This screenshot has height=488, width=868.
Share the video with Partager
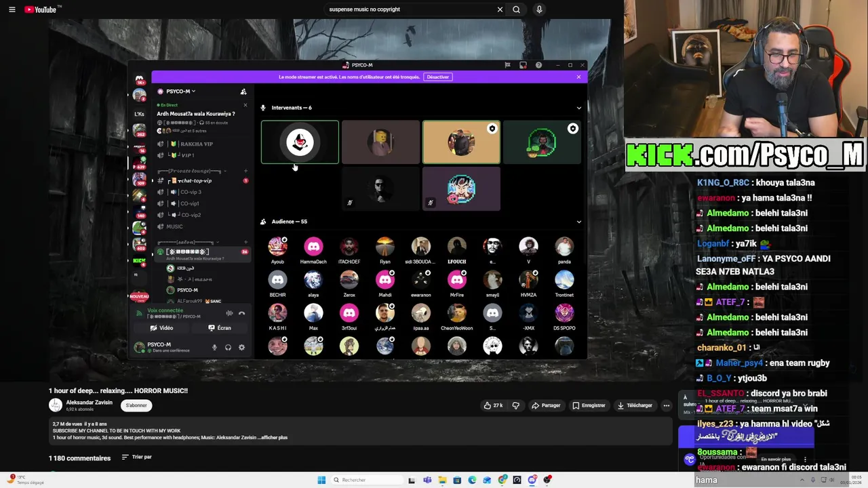pyautogui.click(x=546, y=405)
